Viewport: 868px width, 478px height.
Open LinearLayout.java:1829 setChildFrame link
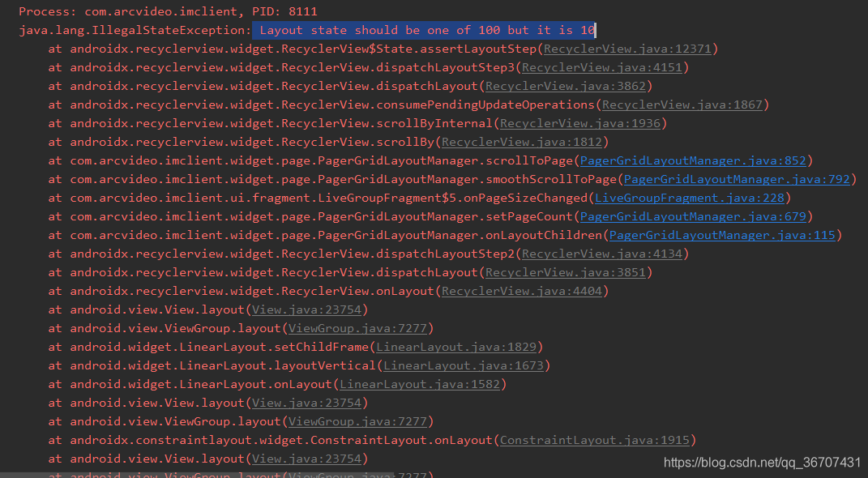(456, 348)
